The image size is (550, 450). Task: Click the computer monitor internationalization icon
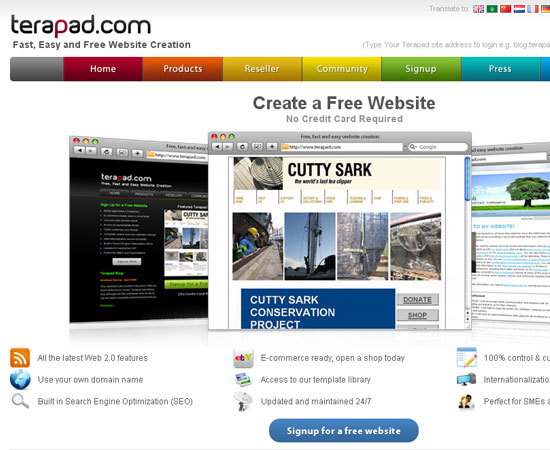[466, 380]
